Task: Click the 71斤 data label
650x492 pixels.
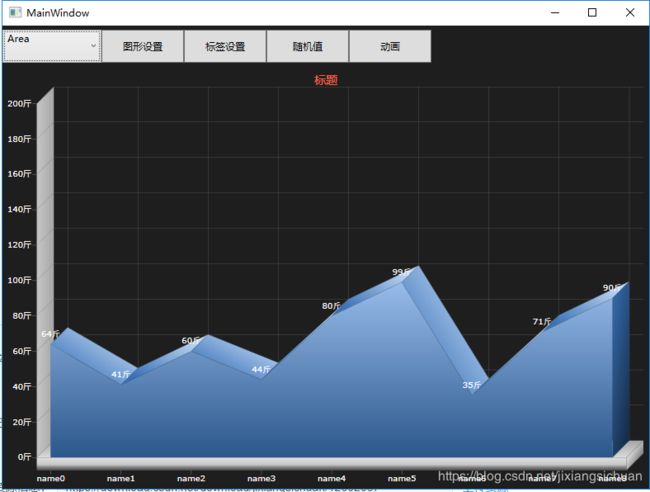Action: 541,321
